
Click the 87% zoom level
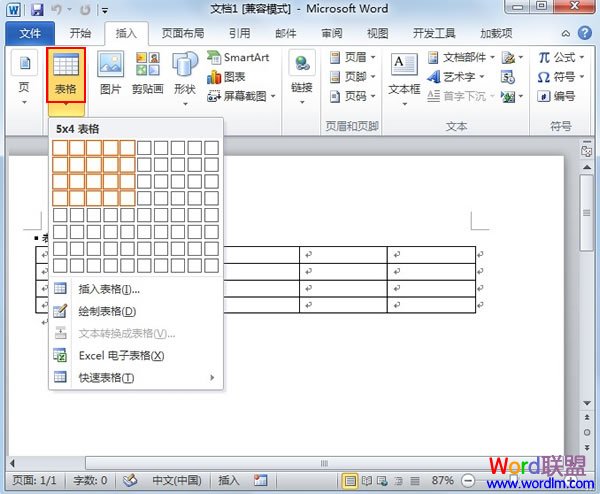442,480
